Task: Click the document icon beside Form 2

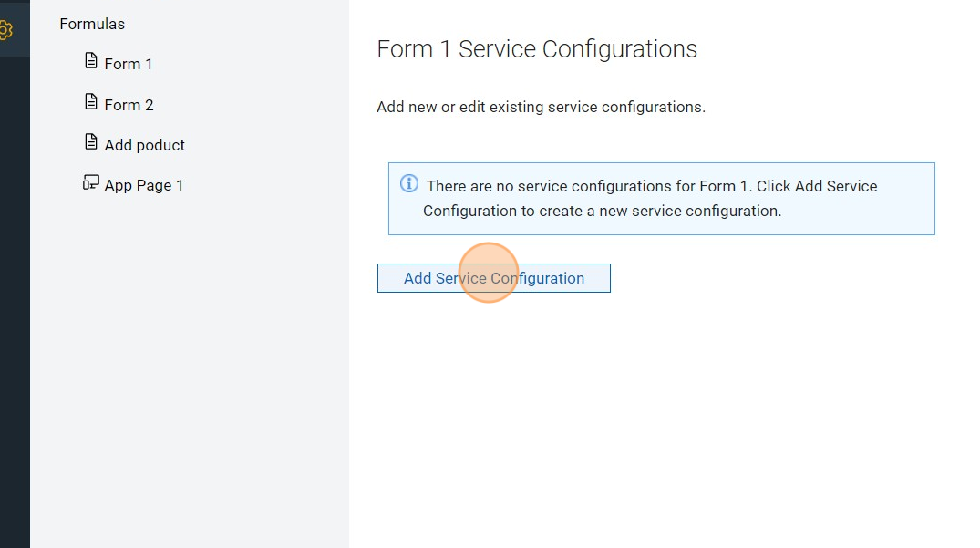Action: click(90, 102)
